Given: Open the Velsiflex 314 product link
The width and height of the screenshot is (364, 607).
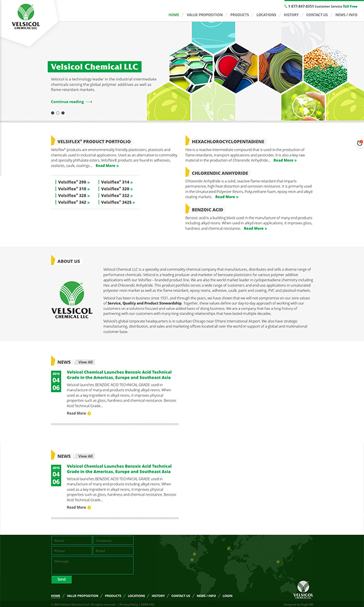Looking at the screenshot, I should tap(117, 182).
